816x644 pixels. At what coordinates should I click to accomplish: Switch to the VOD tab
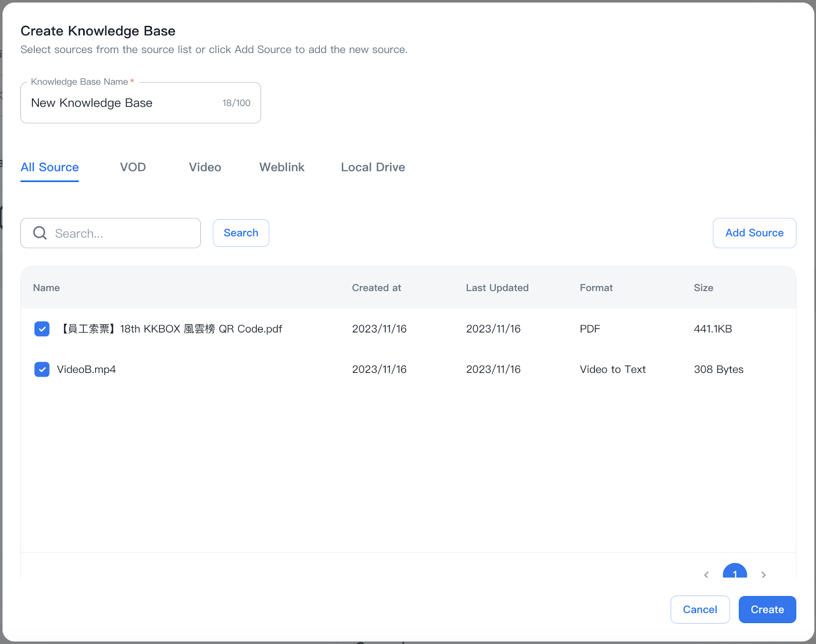pyautogui.click(x=133, y=167)
